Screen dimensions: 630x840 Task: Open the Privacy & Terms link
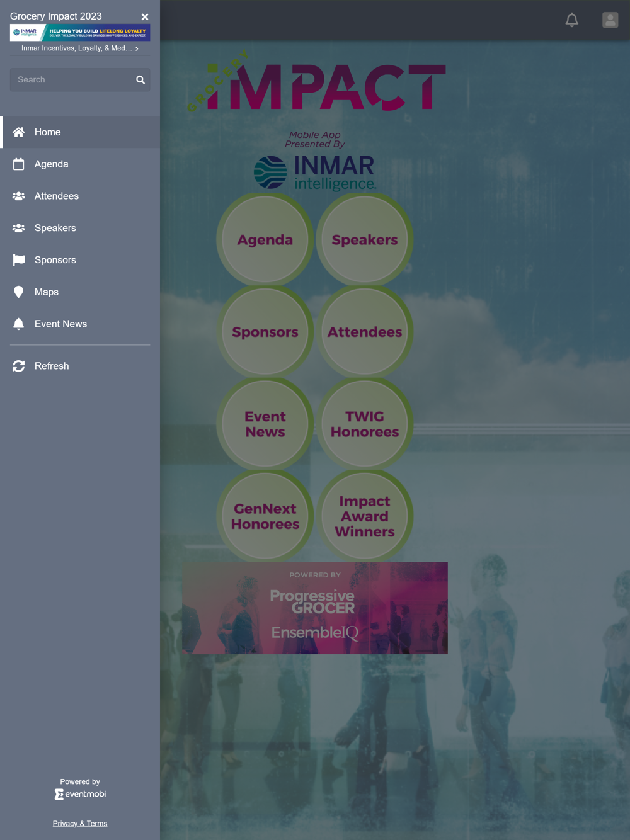[x=80, y=824]
